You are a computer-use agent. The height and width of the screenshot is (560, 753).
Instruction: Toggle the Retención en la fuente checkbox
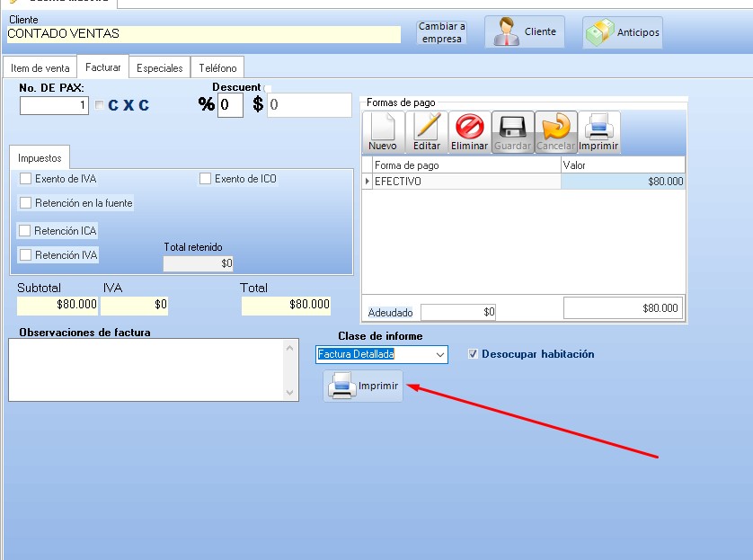[x=26, y=203]
